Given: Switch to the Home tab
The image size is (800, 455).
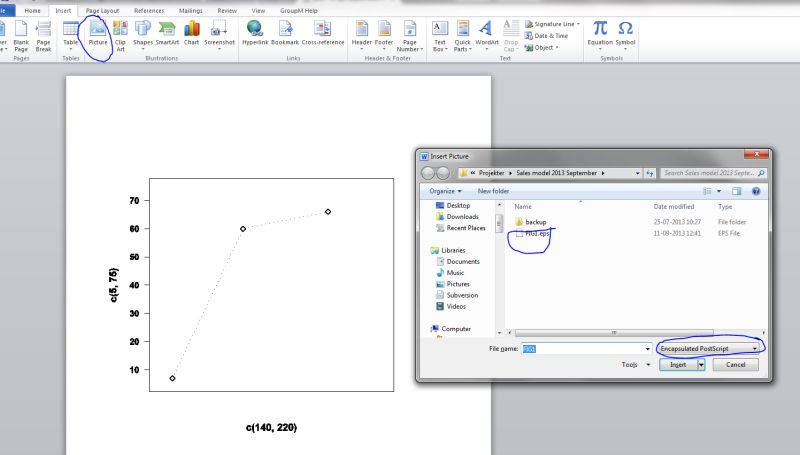Looking at the screenshot, I should [x=32, y=10].
